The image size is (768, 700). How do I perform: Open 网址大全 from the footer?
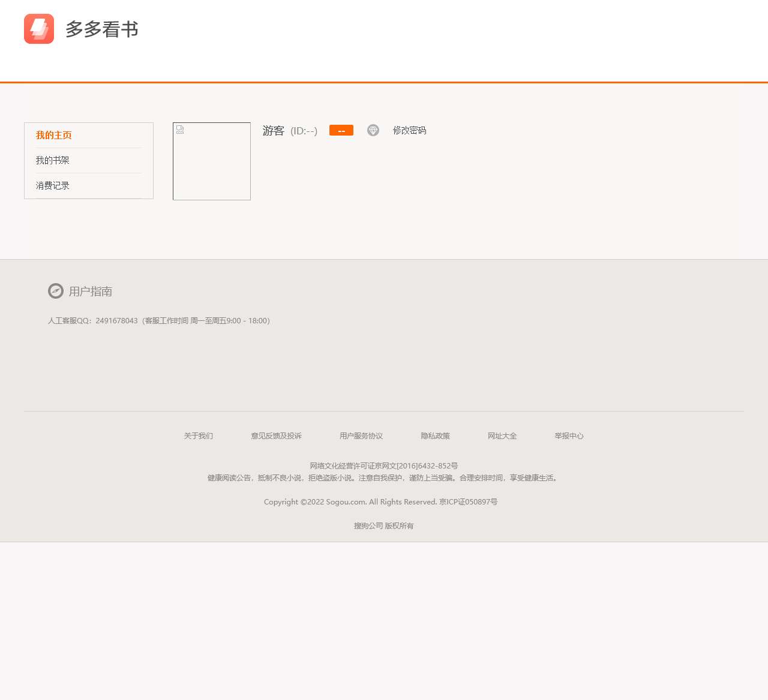tap(503, 435)
